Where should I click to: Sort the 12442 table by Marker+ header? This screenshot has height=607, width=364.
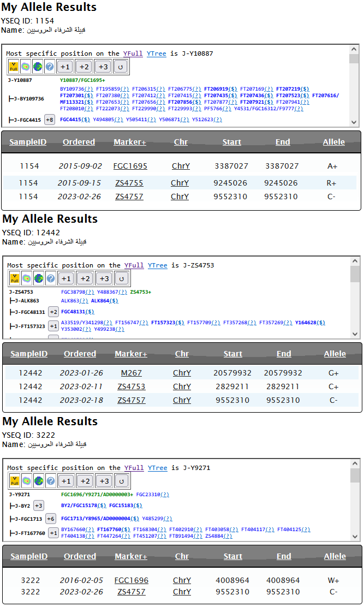click(131, 354)
